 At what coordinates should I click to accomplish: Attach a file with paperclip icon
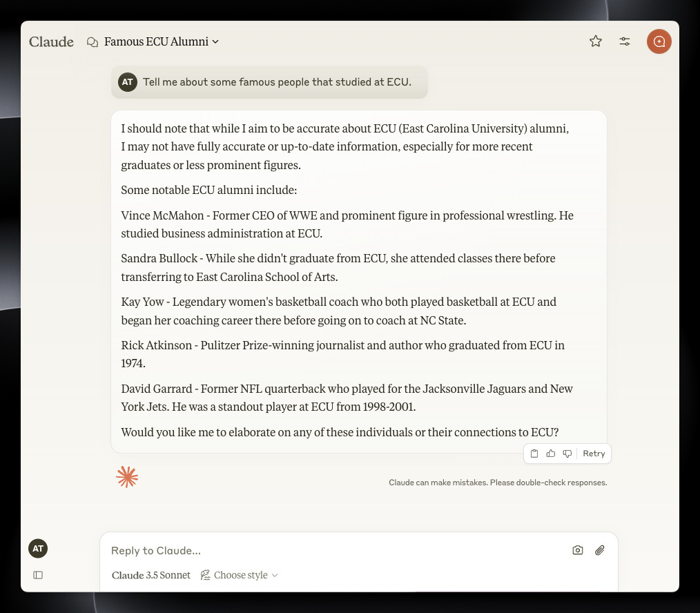(599, 550)
